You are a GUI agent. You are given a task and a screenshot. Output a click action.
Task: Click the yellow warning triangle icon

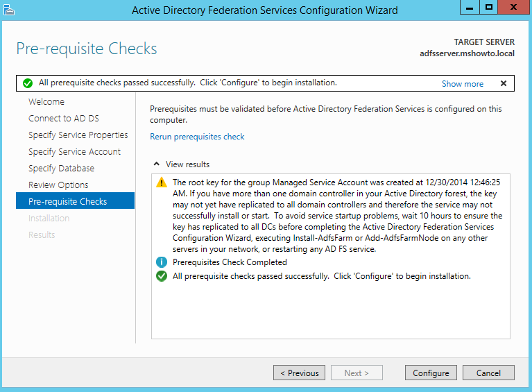click(162, 182)
